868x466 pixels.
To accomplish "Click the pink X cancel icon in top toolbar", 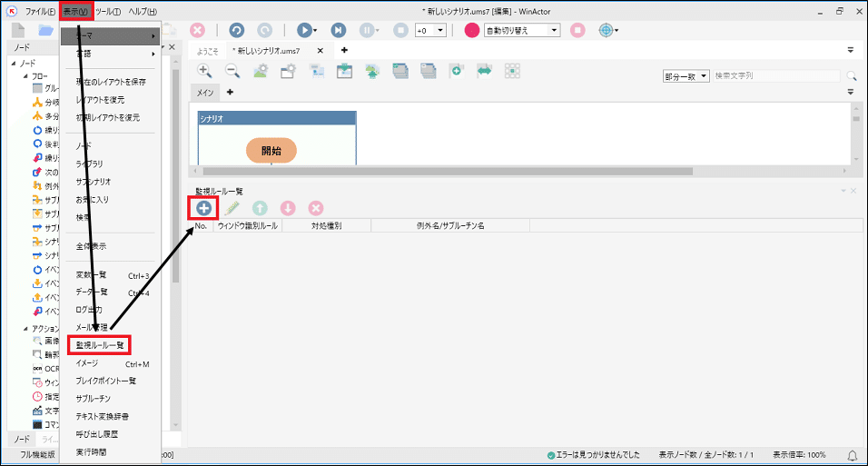I will 197,31.
